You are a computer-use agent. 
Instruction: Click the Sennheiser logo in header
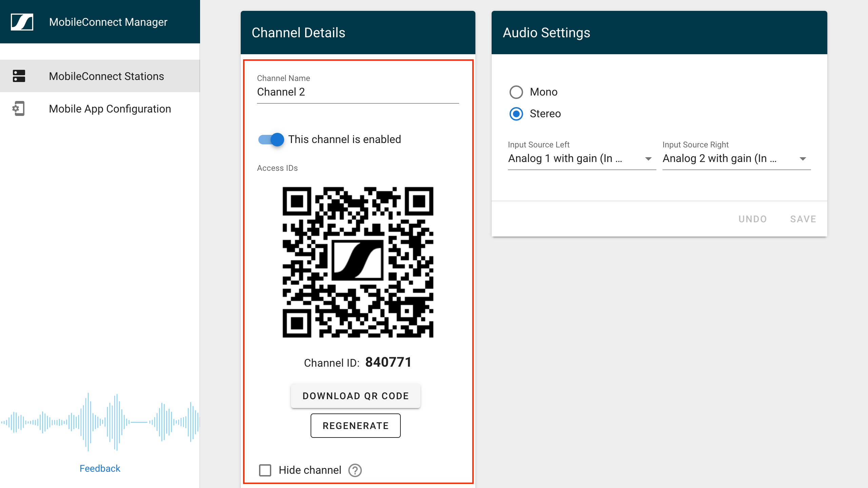[x=22, y=22]
